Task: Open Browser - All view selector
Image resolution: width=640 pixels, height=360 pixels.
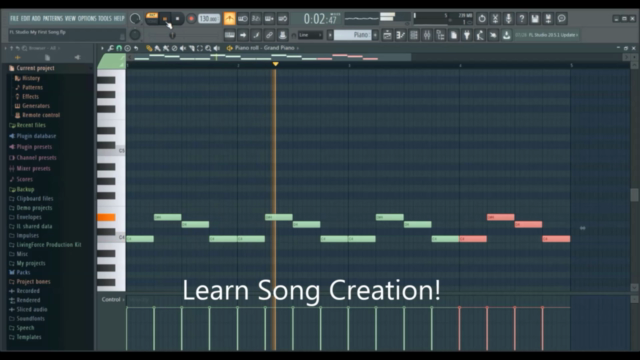Action: (x=44, y=48)
